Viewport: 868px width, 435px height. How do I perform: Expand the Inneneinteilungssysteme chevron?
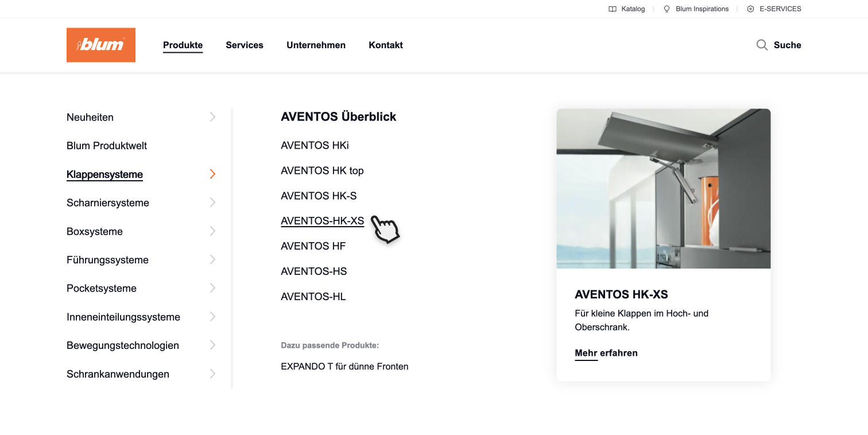click(x=212, y=317)
